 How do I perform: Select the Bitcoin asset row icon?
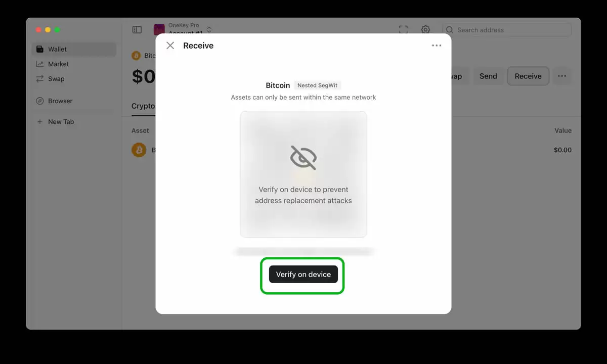(x=139, y=150)
